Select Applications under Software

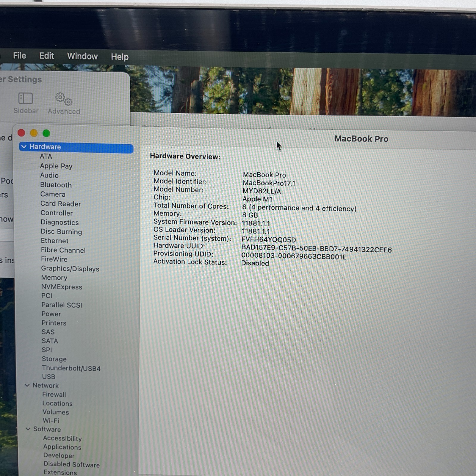(x=62, y=447)
